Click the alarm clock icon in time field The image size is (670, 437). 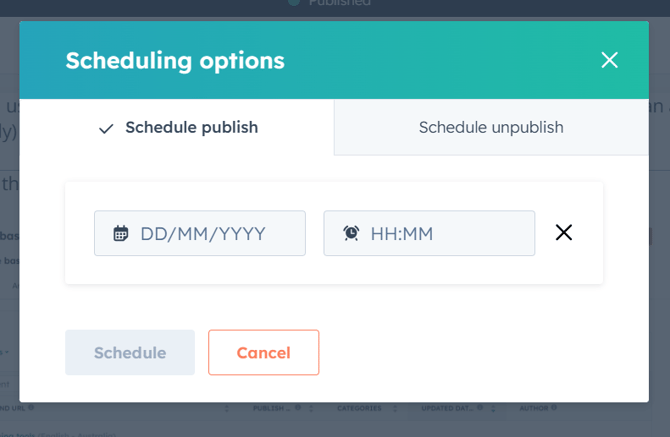point(351,233)
